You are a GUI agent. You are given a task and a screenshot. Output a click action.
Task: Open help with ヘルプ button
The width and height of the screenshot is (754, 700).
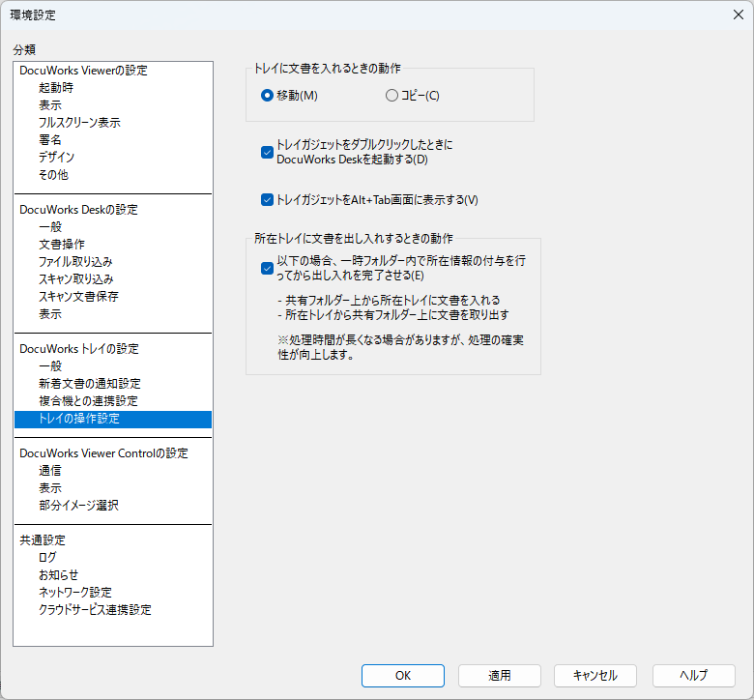point(694,676)
